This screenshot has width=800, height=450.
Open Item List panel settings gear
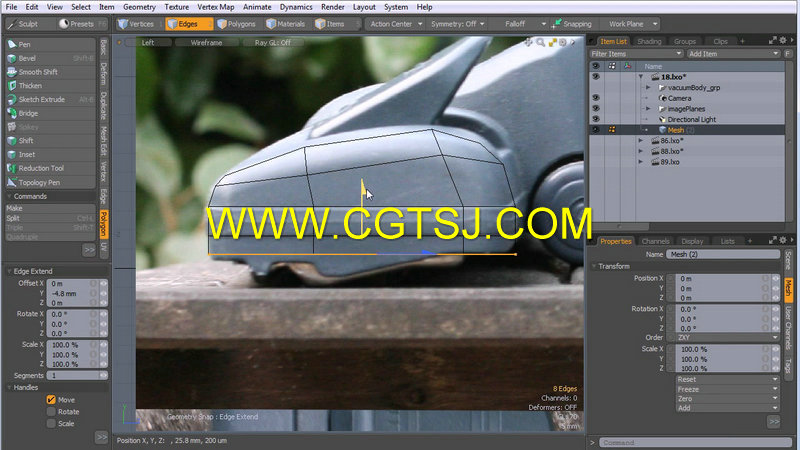tap(783, 41)
